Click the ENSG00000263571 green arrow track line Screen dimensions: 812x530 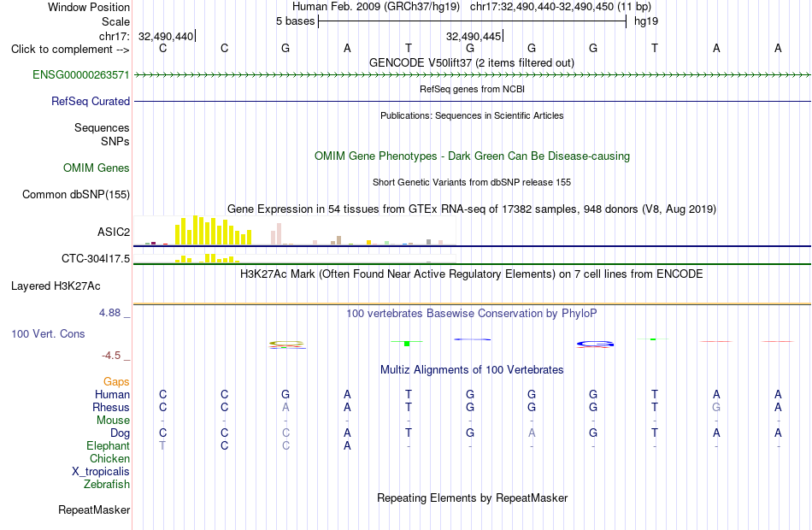[472, 74]
